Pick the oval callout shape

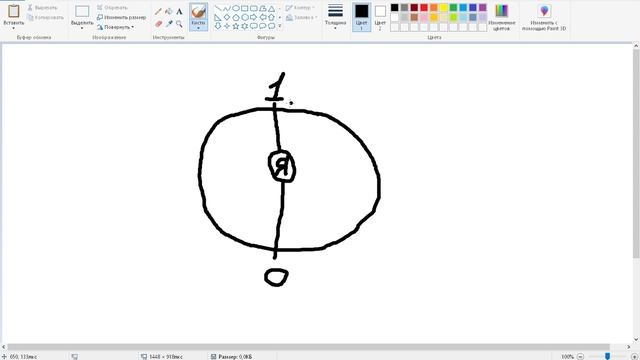tap(262, 26)
